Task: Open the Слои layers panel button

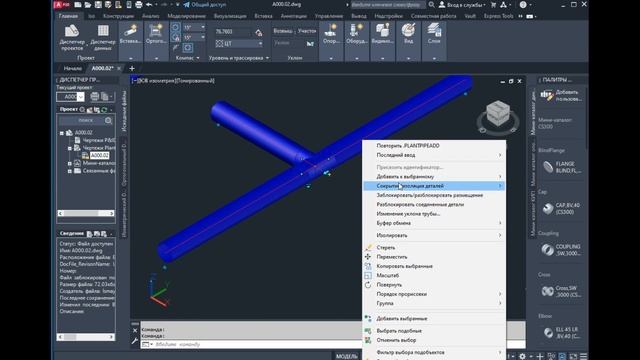Action: point(434,33)
